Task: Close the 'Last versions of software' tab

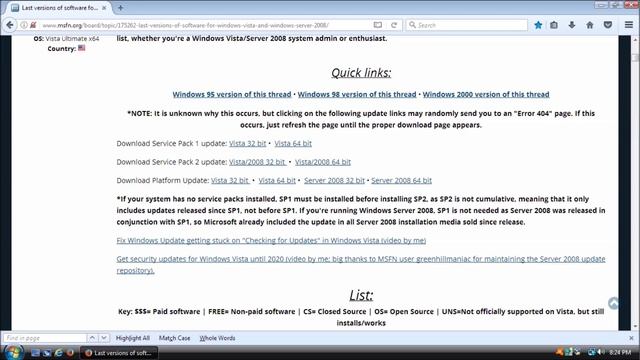Action: 104,8
